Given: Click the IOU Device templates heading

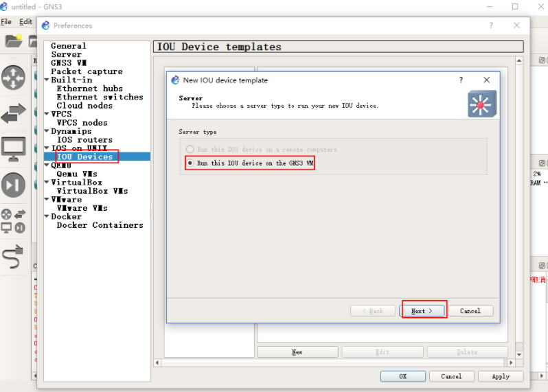Looking at the screenshot, I should (x=339, y=47).
